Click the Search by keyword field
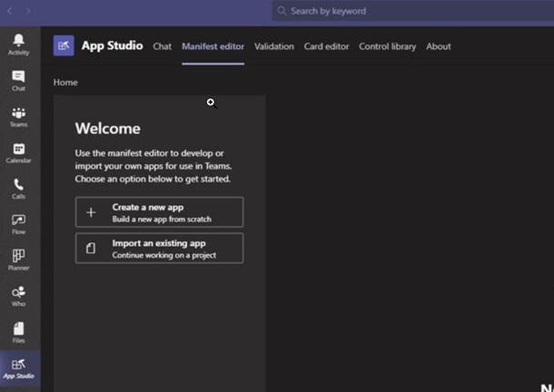 click(x=413, y=11)
